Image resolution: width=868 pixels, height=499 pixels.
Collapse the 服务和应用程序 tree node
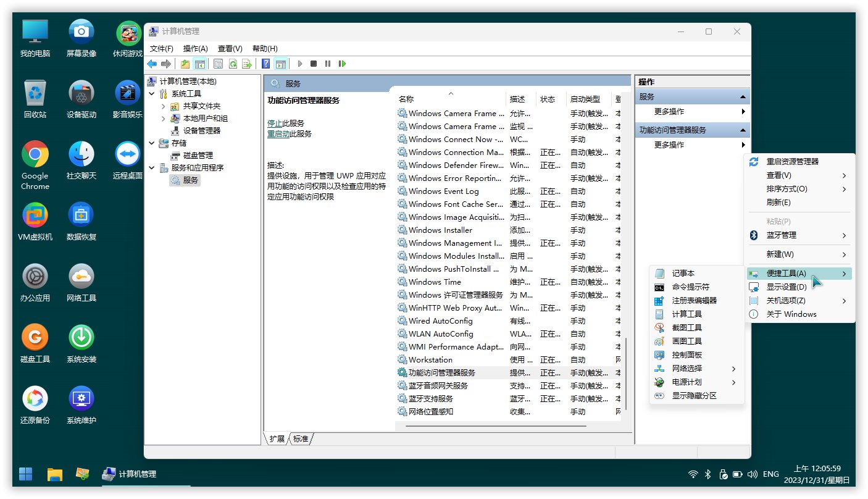152,168
